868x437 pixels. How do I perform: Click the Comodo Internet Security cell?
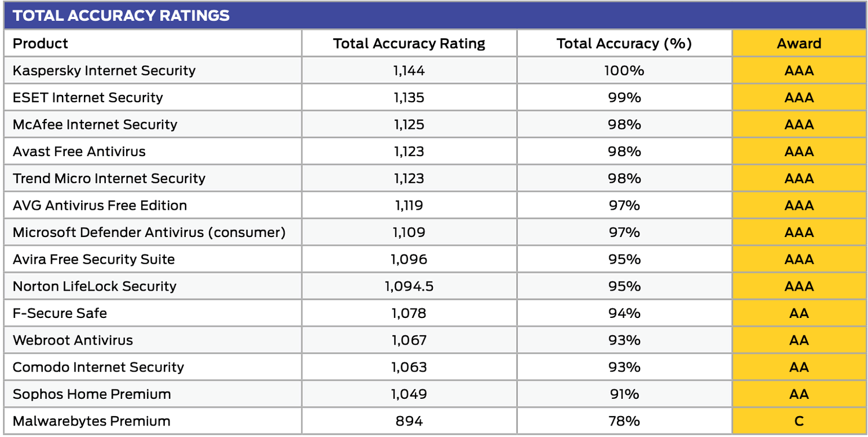98,367
